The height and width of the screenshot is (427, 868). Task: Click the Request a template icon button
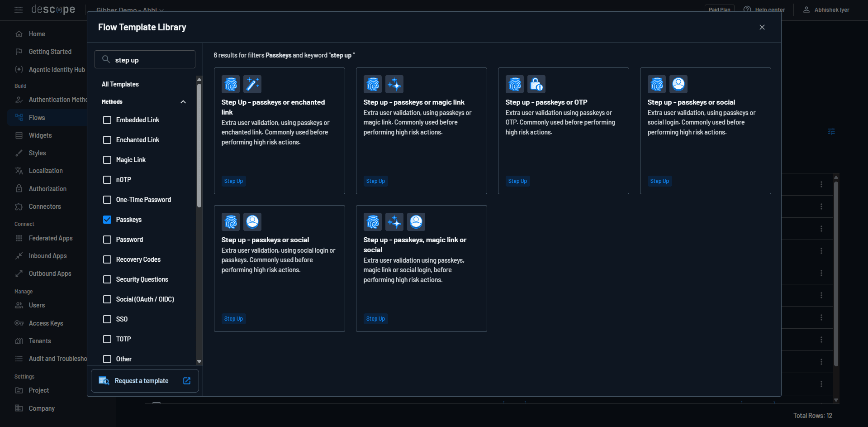[x=104, y=381]
